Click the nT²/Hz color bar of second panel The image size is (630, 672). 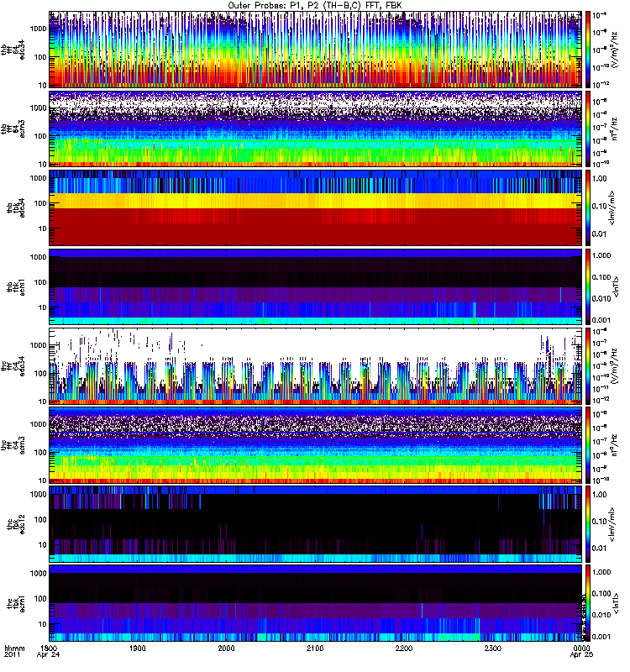588,129
